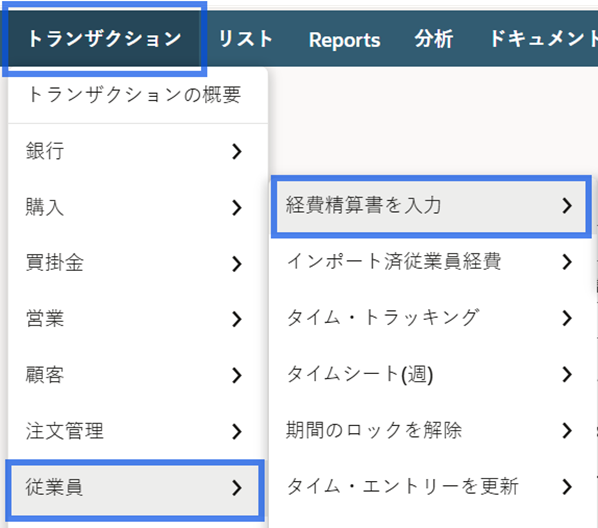The image size is (598, 528).
Task: Select タイム・トラッキング submenu entry
Action: point(431,318)
